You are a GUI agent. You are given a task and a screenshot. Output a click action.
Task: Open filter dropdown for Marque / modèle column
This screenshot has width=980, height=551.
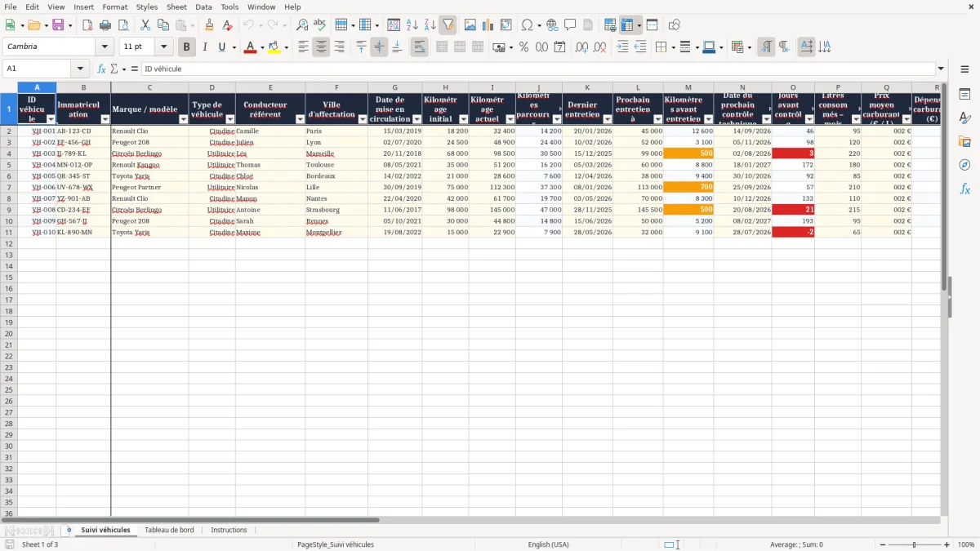coord(183,119)
